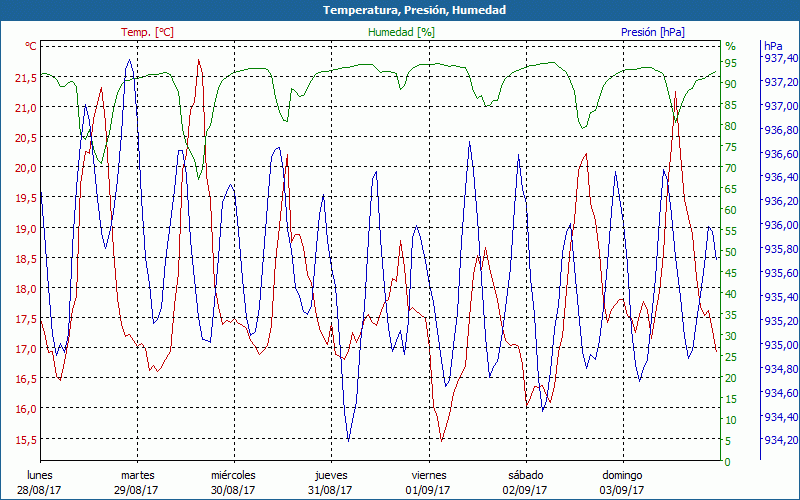Click the °C unit label on left axis
Image resolution: width=800 pixels, height=500 pixels.
coord(30,46)
